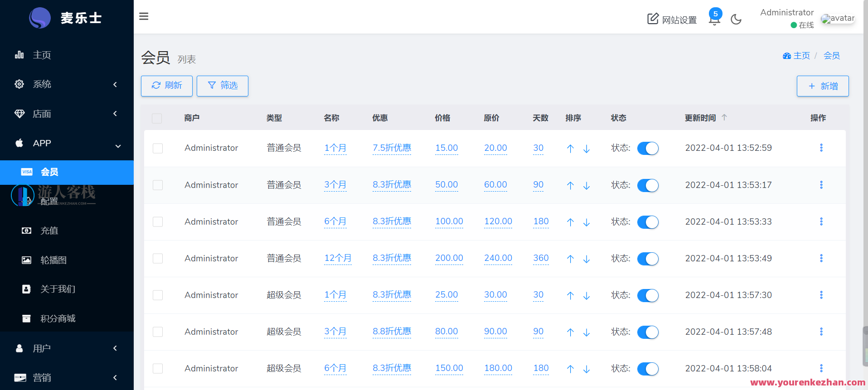The image size is (868, 390).
Task: Move 200.00 price row down
Action: (587, 259)
